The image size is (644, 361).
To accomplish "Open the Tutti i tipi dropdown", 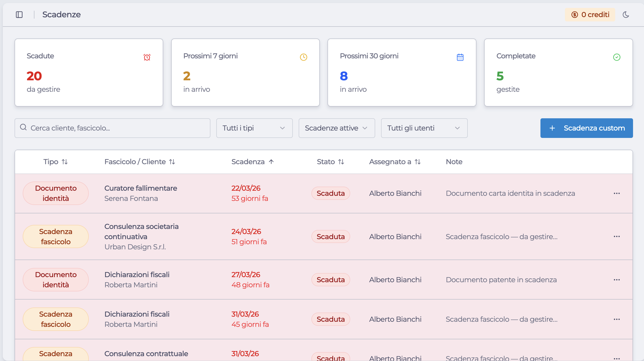I will (x=254, y=128).
